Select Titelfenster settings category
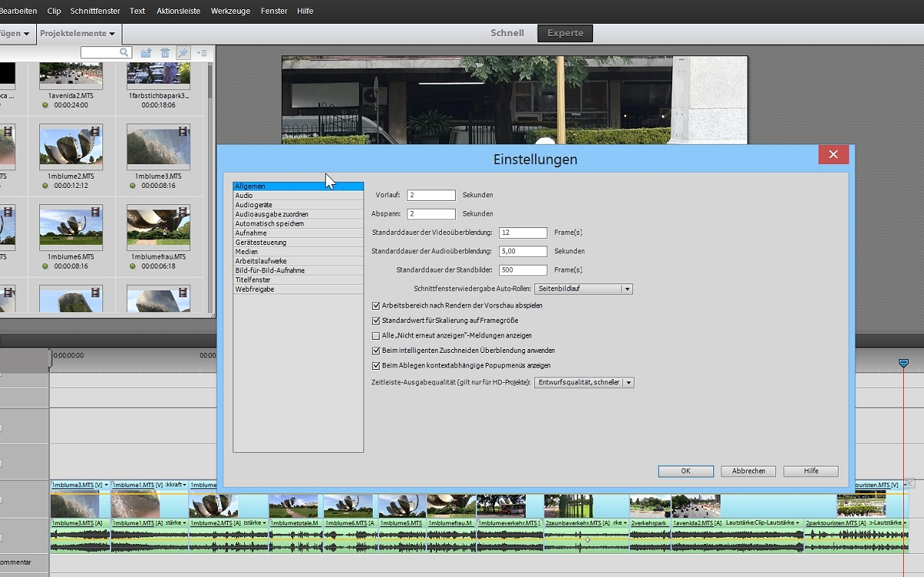 pos(298,280)
